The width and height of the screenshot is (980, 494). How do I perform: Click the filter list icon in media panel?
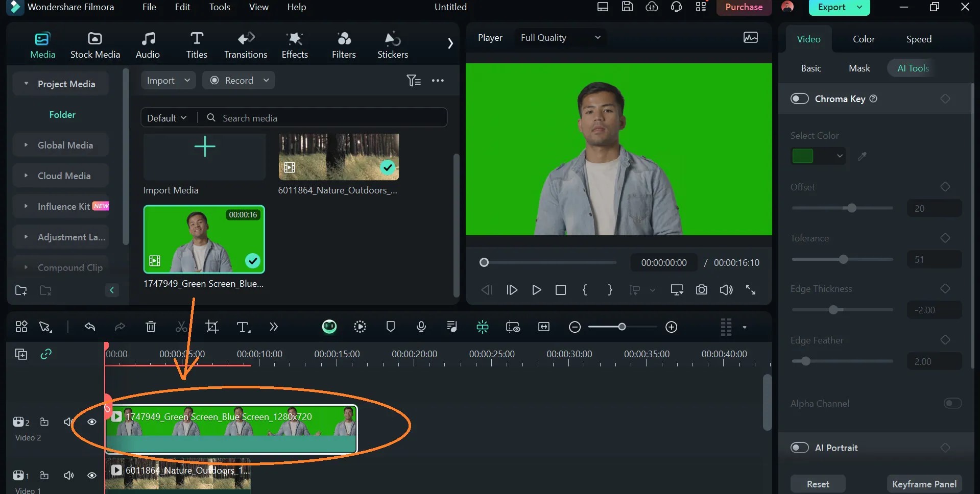click(x=414, y=80)
